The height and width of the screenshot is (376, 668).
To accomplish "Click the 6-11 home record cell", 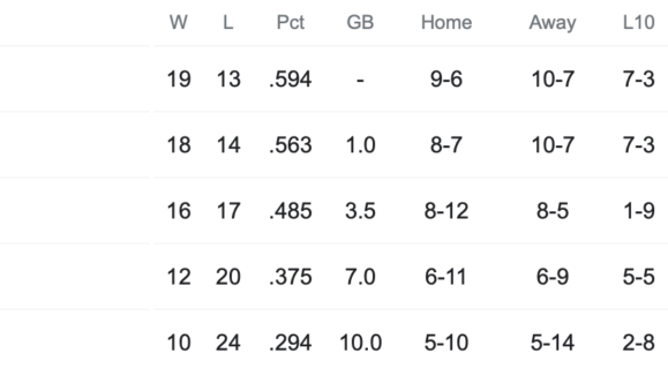I will [x=446, y=277].
